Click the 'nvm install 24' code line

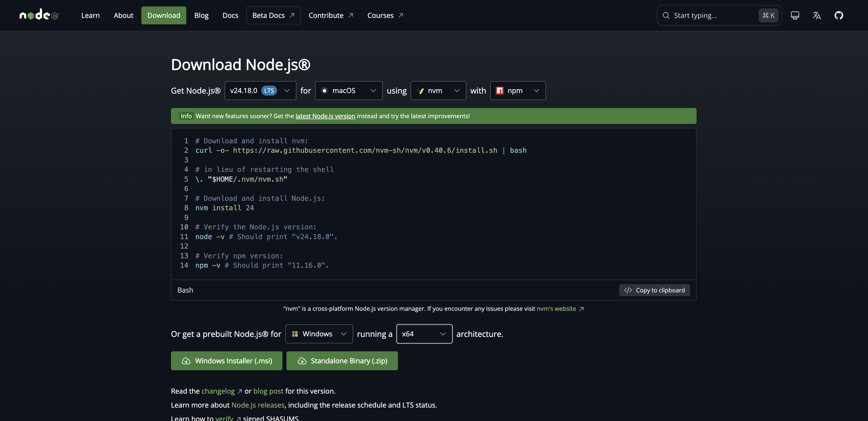[x=225, y=208]
